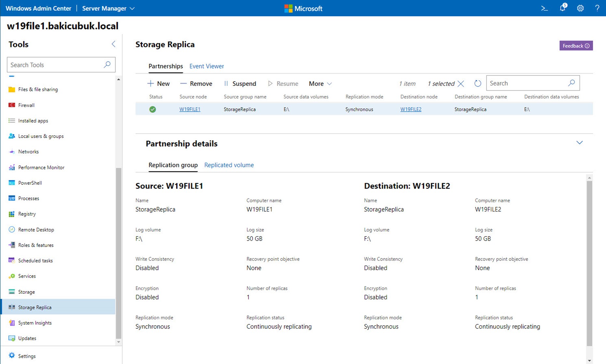Click the Feedback button
Viewport: 606px width, 364px height.
tap(576, 46)
